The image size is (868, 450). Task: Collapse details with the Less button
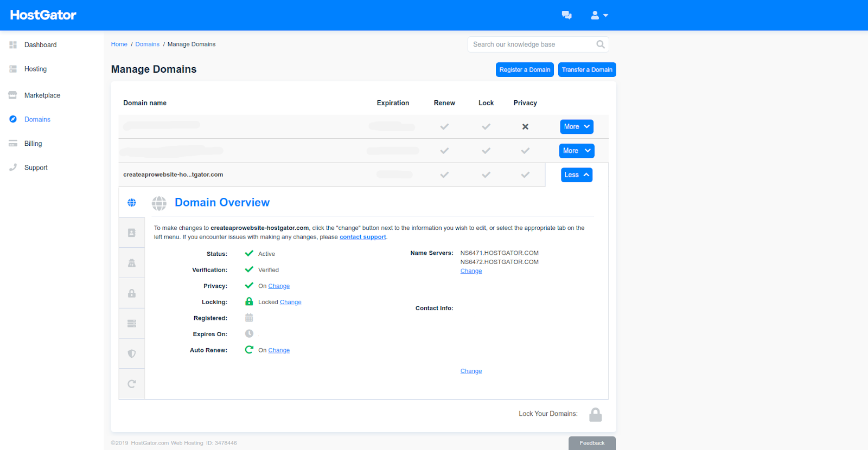577,175
